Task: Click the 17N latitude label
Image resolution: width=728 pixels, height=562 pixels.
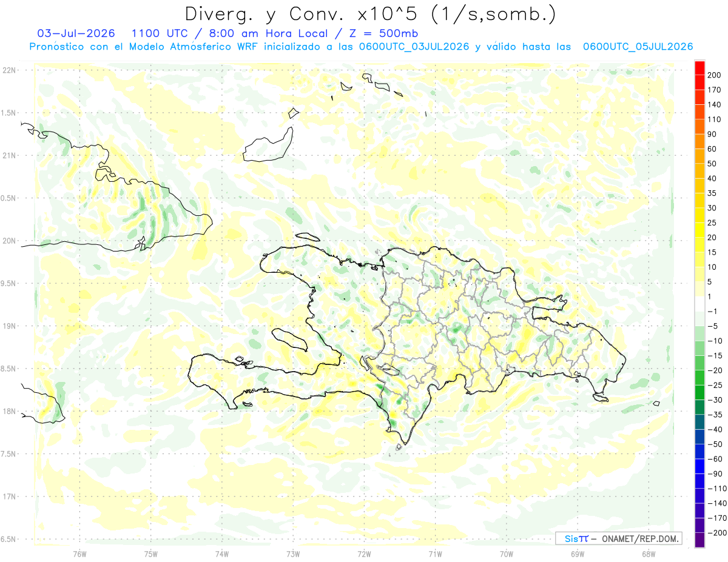Action: coord(10,497)
